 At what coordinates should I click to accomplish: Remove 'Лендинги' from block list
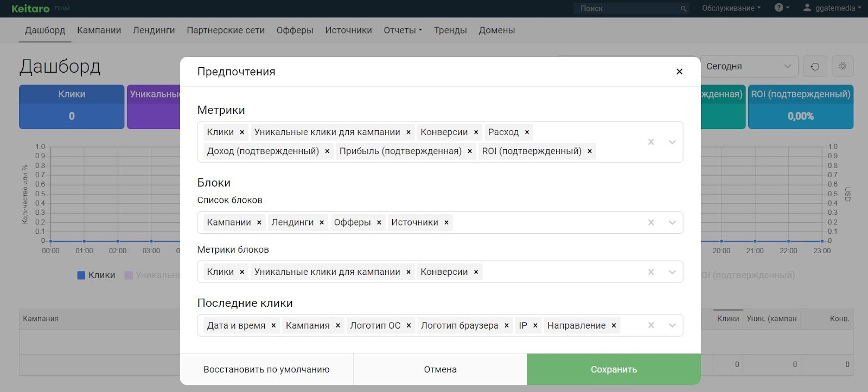(322, 222)
